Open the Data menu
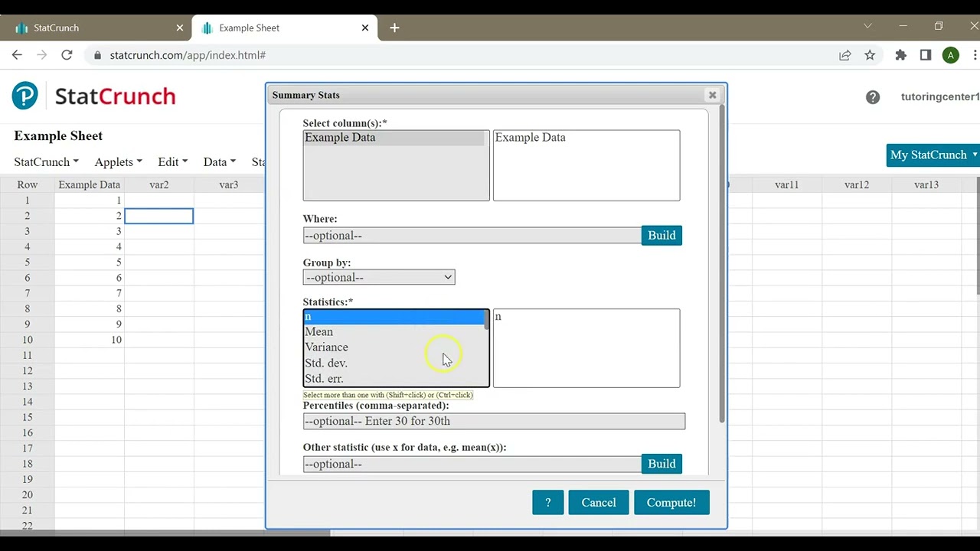The image size is (980, 551). [x=220, y=162]
